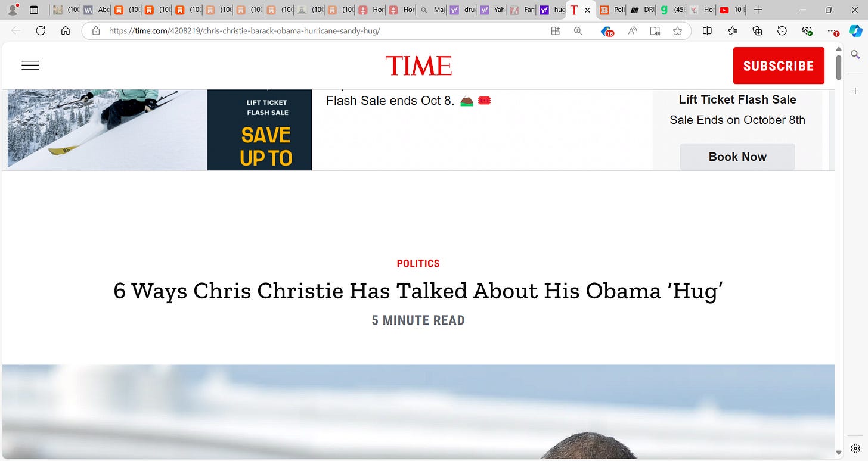Close the active TIME tab
The image size is (868, 461).
coord(587,10)
